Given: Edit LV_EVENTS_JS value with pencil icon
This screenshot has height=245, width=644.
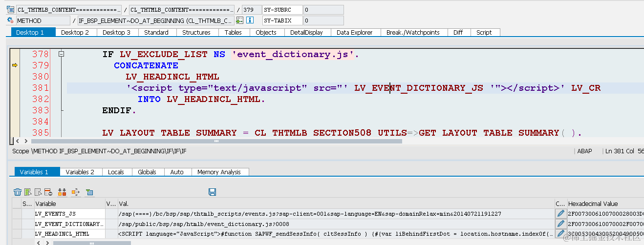Looking at the screenshot, I should pyautogui.click(x=560, y=214).
